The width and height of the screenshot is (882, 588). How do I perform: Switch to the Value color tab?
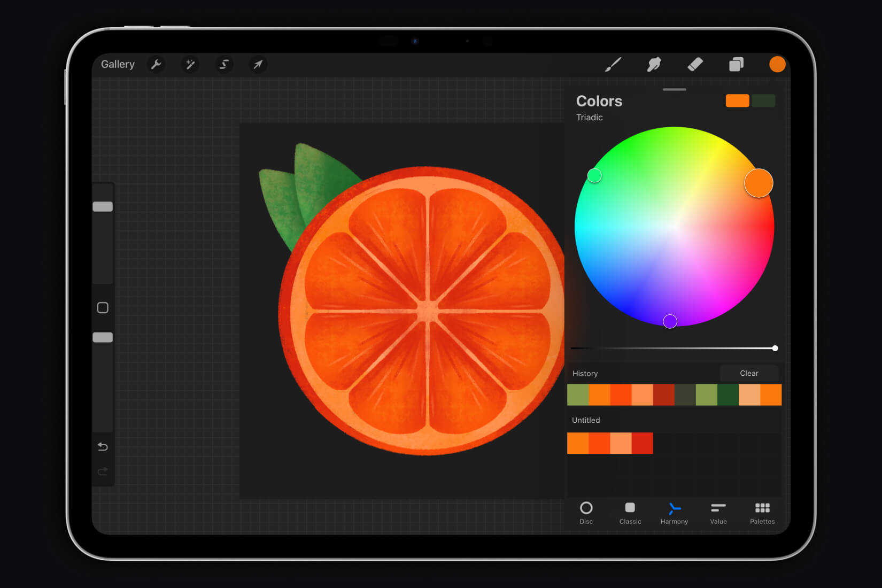click(718, 513)
